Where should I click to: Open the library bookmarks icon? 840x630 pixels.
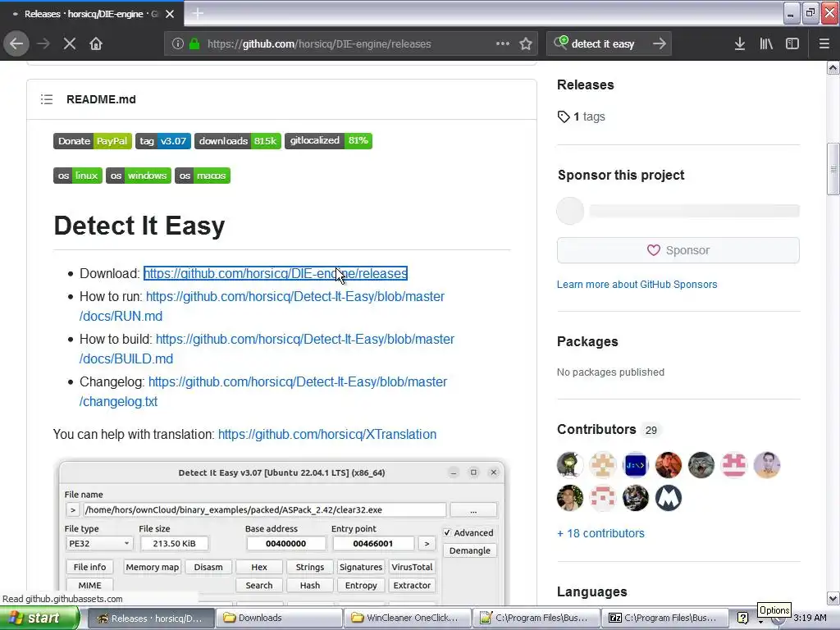click(766, 44)
